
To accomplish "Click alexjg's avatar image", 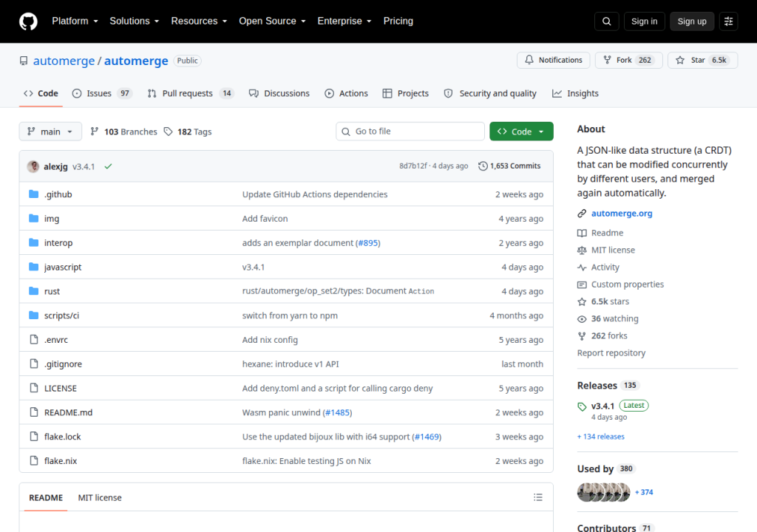I will coord(33,166).
